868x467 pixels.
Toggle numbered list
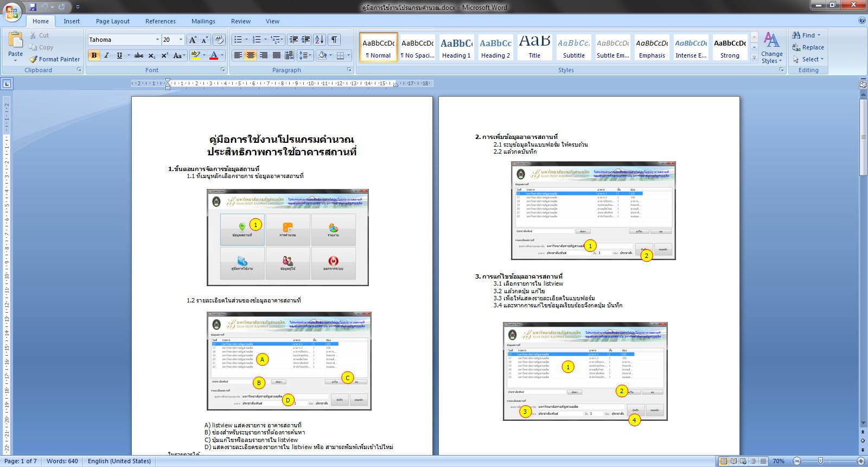coord(257,40)
